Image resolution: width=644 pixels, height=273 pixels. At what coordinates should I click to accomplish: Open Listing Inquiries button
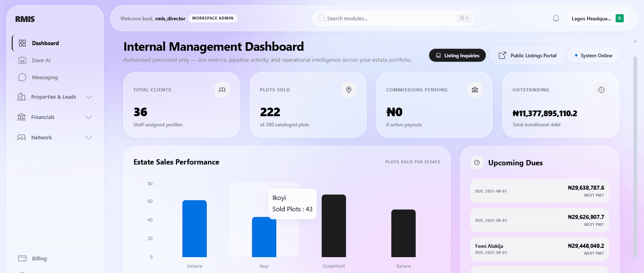point(457,55)
